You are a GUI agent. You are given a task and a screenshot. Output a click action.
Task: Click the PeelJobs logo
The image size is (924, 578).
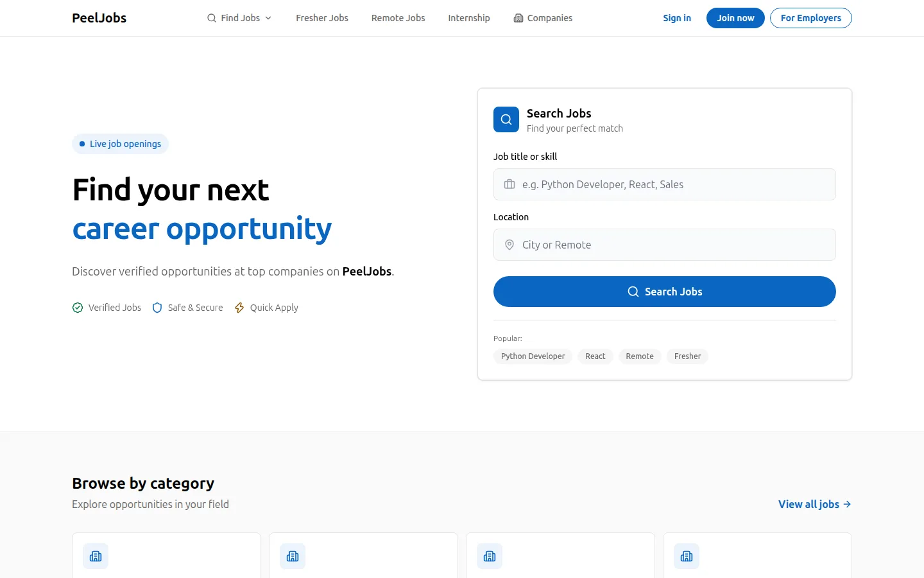click(x=99, y=18)
